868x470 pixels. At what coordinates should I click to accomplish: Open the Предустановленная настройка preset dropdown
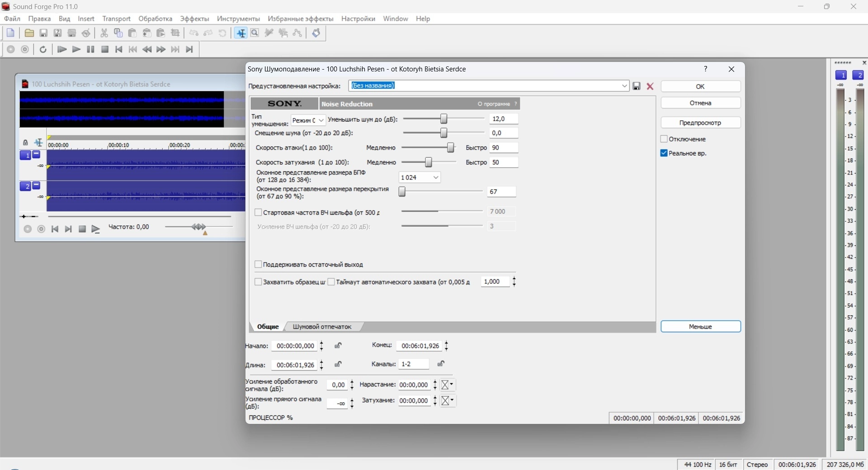point(624,86)
